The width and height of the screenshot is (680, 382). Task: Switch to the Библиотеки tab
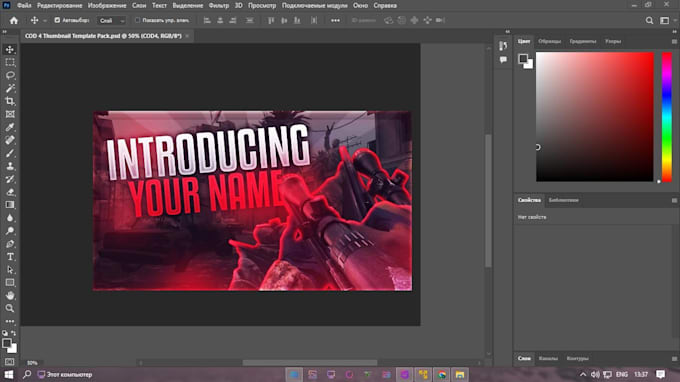563,200
